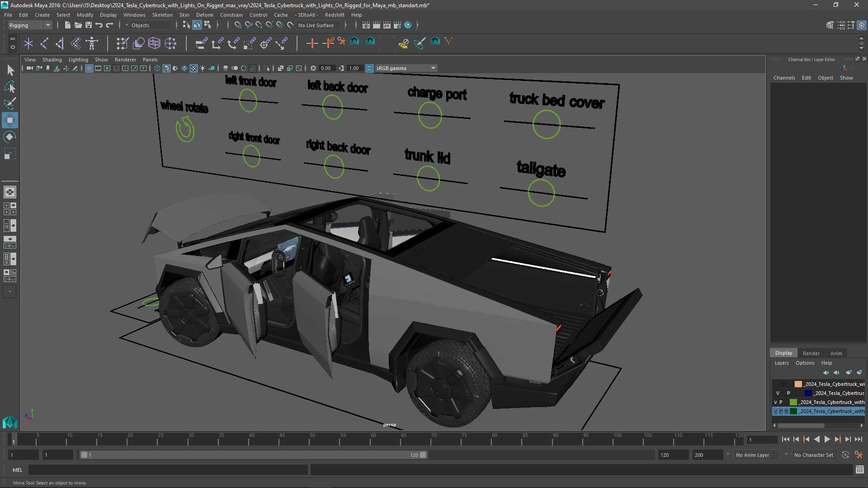Click the Save Scene disk icon
The width and height of the screenshot is (868, 488).
coord(89,25)
